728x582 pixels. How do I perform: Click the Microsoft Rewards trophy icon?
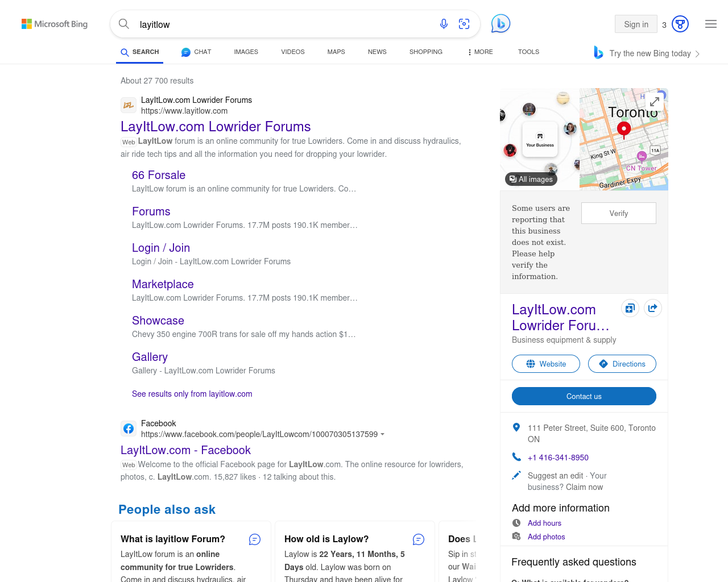click(680, 24)
